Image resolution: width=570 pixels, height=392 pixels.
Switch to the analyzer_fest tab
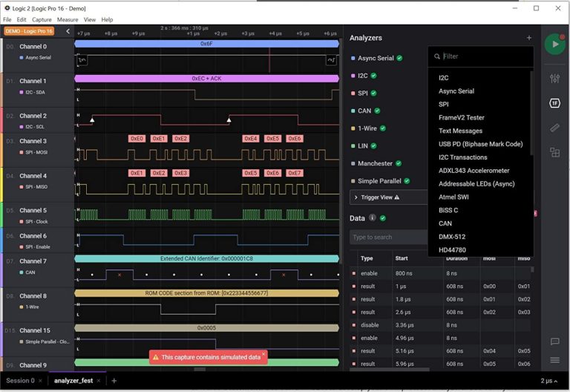73,381
